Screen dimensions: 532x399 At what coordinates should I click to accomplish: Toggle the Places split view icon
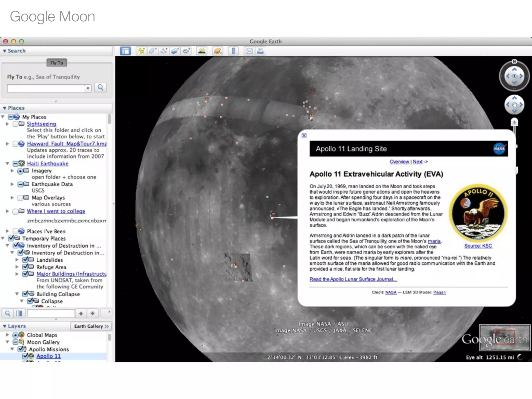click(19, 313)
